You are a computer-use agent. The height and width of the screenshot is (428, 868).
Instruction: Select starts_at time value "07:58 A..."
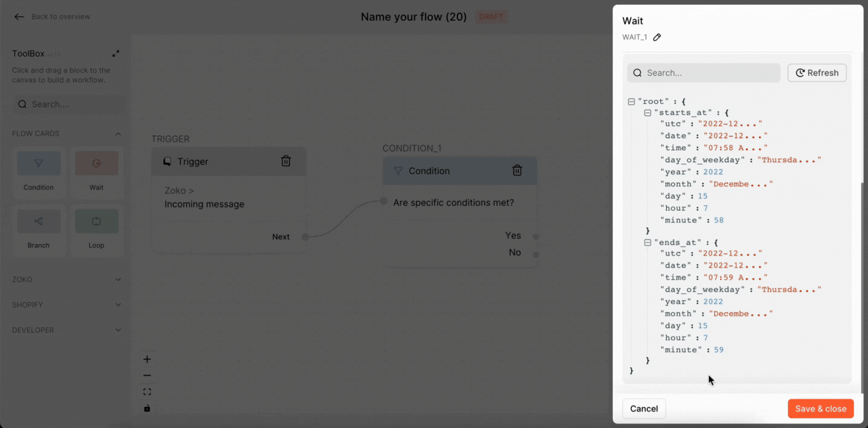(735, 148)
